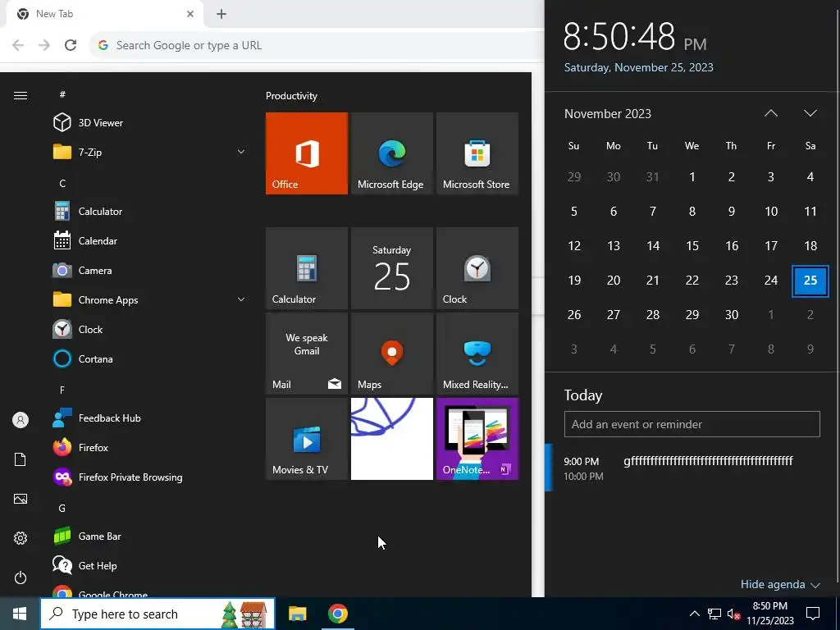Open the Maps tile
Viewport: 840px width, 630px height.
pos(391,354)
